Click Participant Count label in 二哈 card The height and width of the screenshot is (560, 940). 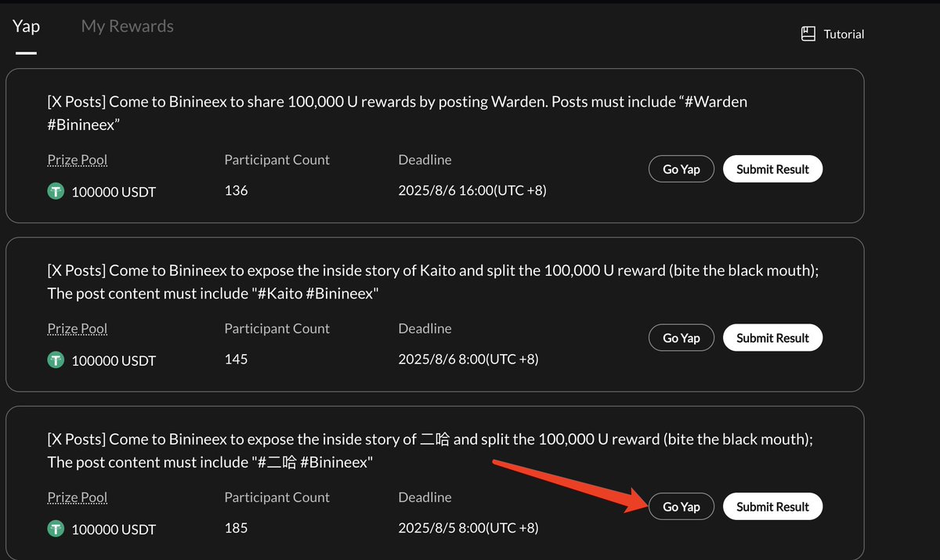[x=277, y=497]
